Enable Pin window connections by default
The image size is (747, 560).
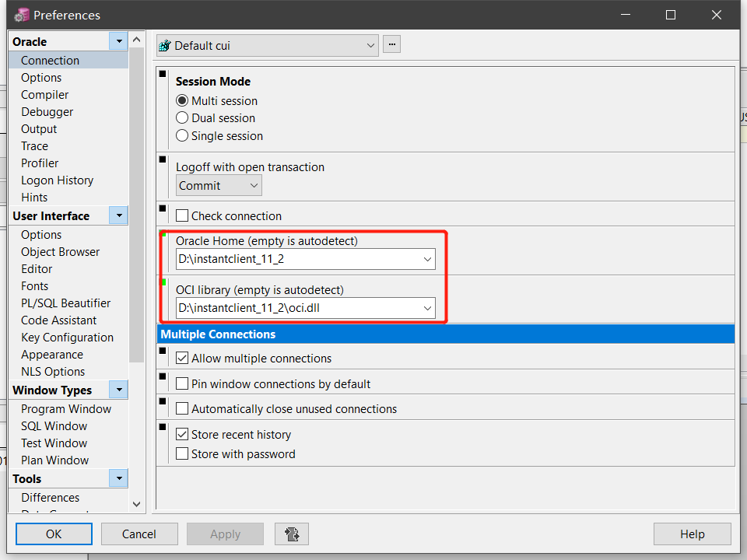181,383
